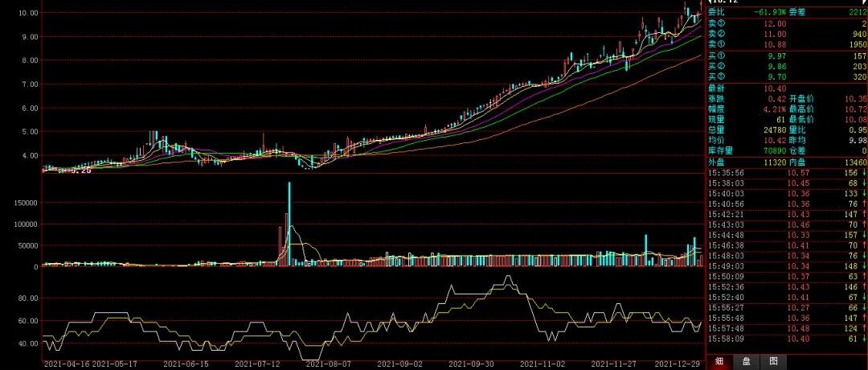The image size is (868, 370).
Task: Click the 库存量 70890 value
Action: pyautogui.click(x=775, y=150)
